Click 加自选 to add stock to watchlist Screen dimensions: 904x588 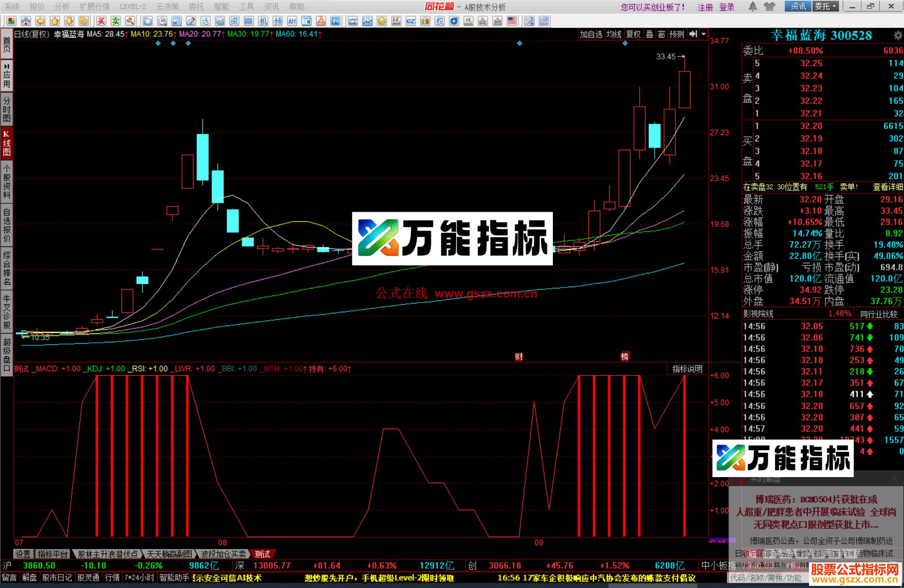point(591,35)
